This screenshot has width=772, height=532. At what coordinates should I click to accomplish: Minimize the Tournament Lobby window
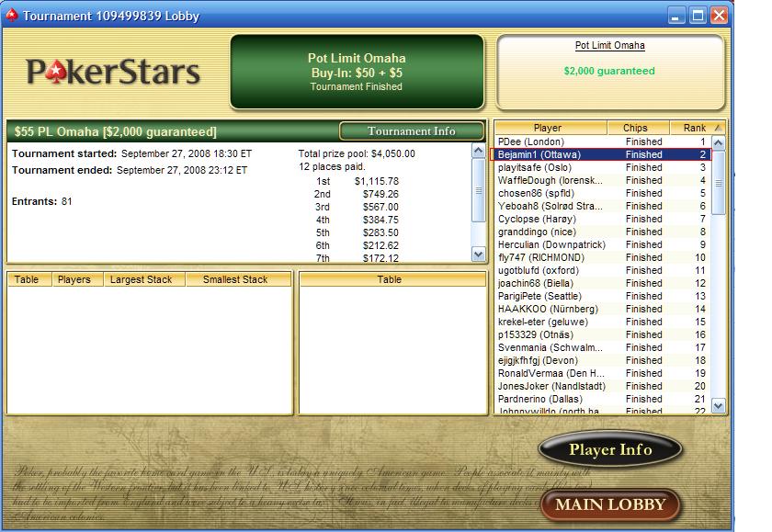pyautogui.click(x=677, y=16)
